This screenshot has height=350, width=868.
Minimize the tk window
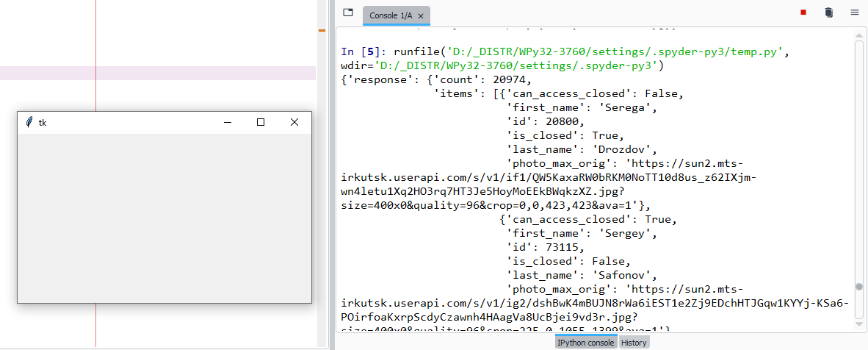click(228, 123)
